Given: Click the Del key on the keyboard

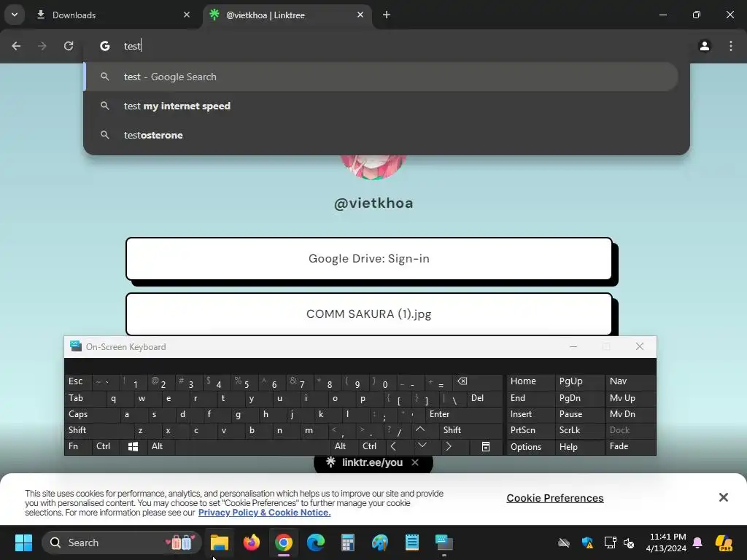Looking at the screenshot, I should pos(484,399).
